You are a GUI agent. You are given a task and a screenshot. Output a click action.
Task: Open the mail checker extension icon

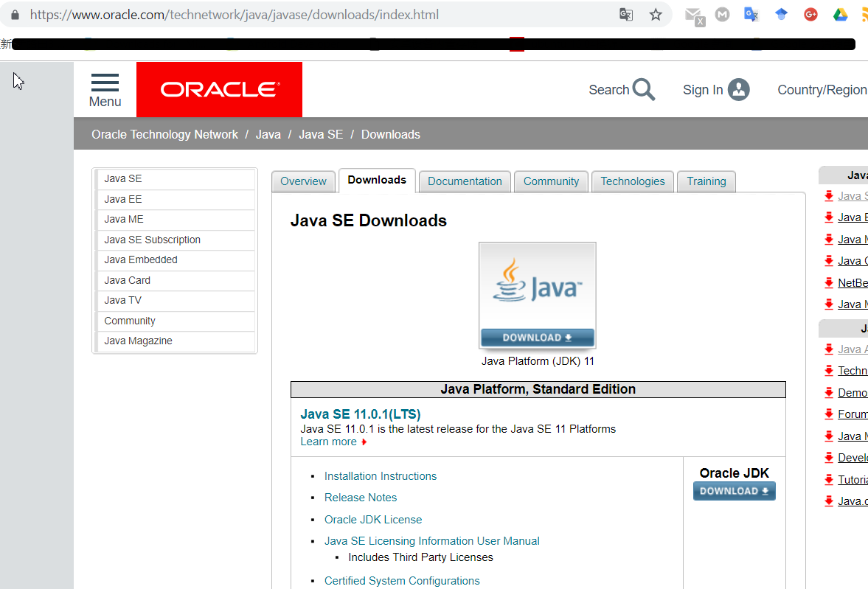click(x=694, y=16)
